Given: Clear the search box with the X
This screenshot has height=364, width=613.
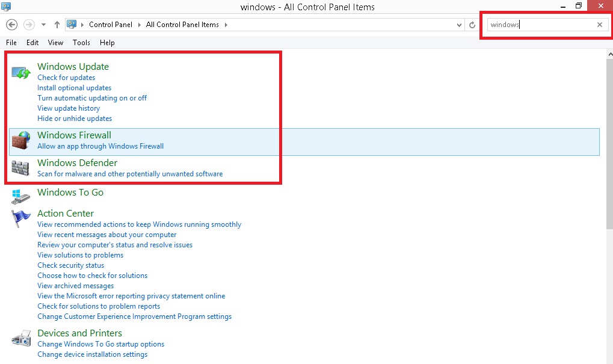Looking at the screenshot, I should (x=599, y=25).
